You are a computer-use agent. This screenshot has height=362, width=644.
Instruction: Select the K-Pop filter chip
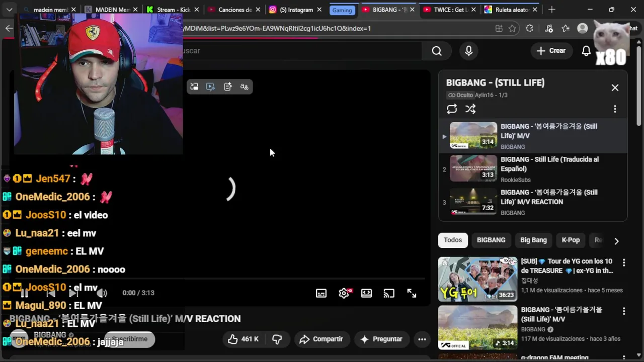[x=571, y=240]
